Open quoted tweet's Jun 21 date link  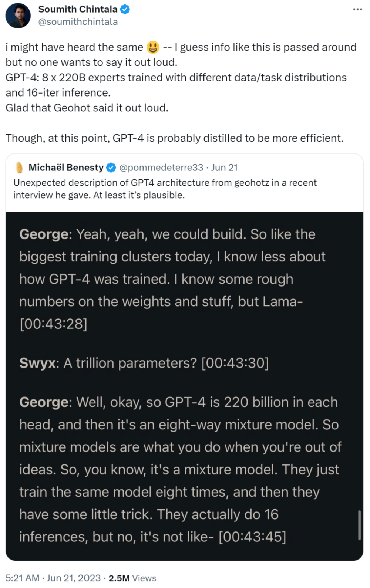click(224, 168)
